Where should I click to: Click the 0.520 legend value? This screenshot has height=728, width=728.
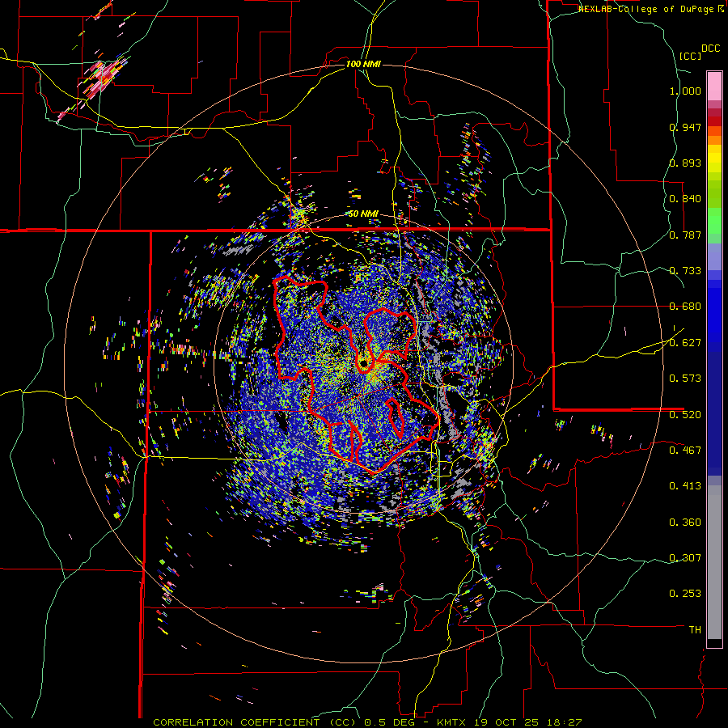pyautogui.click(x=685, y=414)
